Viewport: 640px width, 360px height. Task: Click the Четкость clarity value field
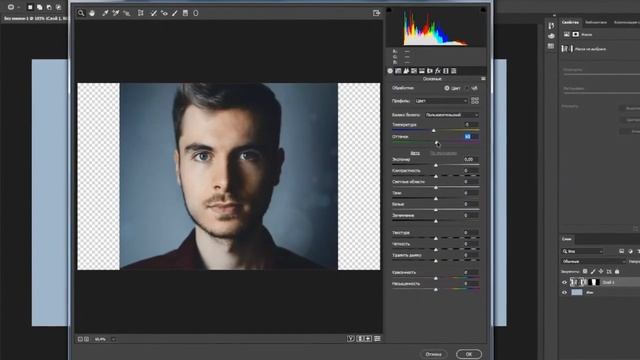(471, 244)
